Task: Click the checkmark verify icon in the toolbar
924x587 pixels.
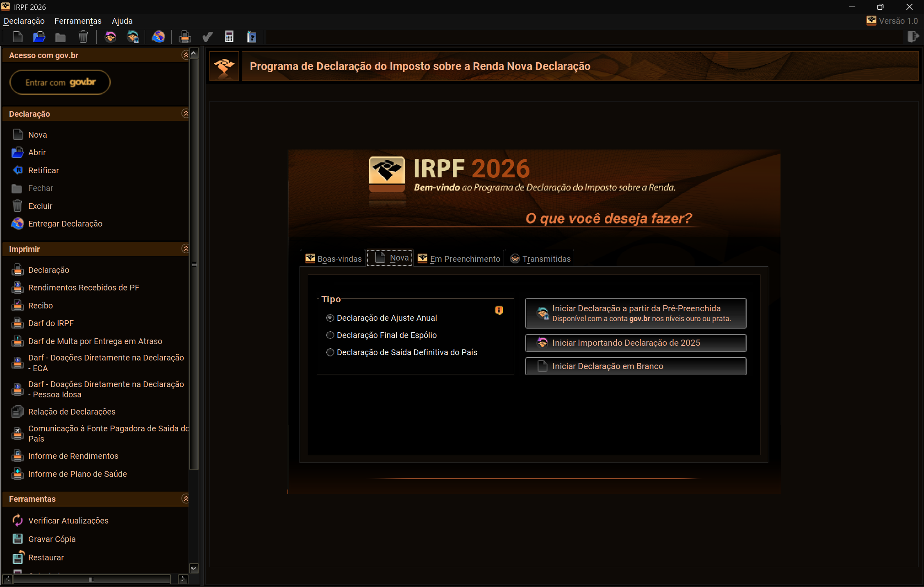Action: [207, 37]
